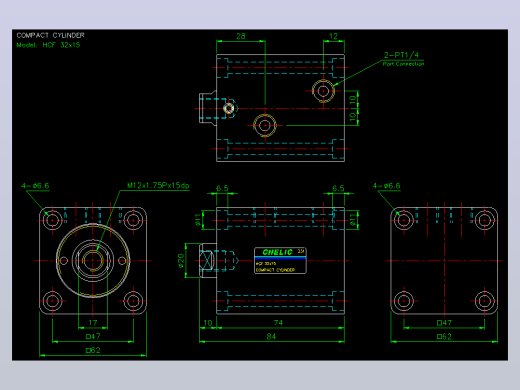Select the "2-PT1/4" port callout
This screenshot has width=520, height=390.
click(x=401, y=55)
